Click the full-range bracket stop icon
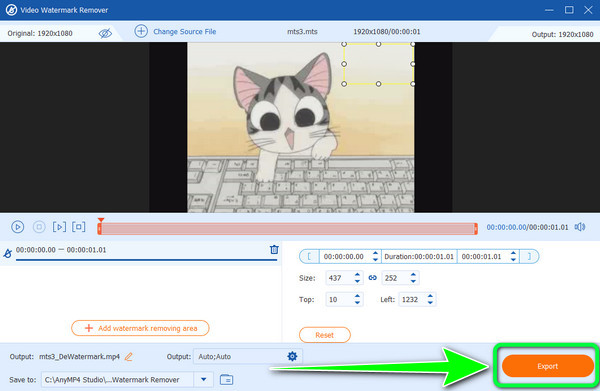This screenshot has height=391, width=600. (78, 227)
